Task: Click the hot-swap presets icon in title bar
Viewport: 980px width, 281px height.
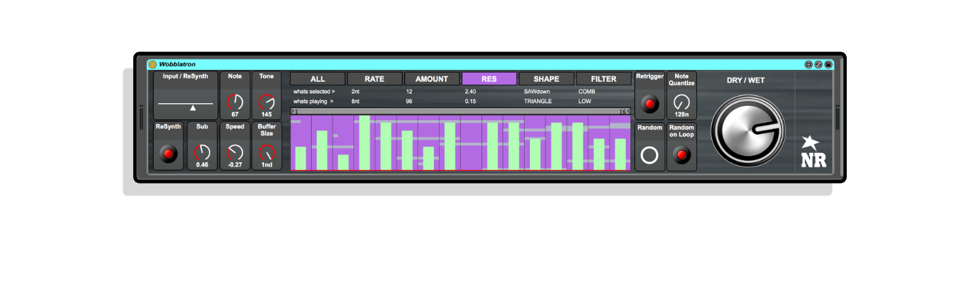Action: coord(818,65)
